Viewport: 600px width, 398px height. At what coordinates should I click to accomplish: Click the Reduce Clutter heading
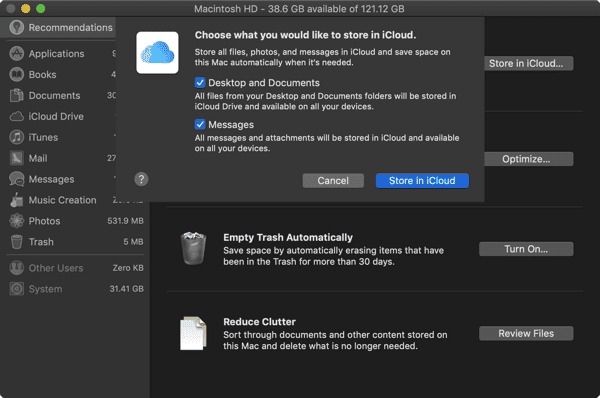coord(259,322)
